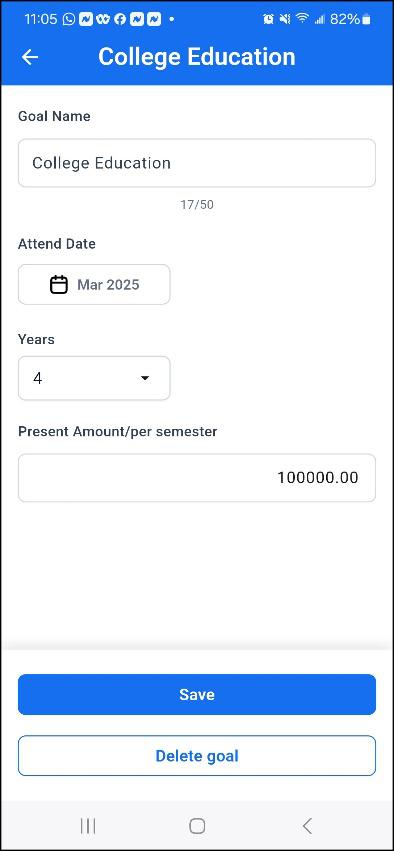Tap the Android navigation back chevron
This screenshot has width=394, height=851.
[307, 826]
